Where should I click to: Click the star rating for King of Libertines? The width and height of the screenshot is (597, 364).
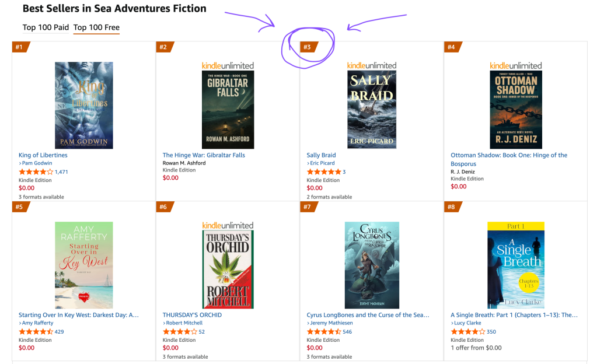pos(36,172)
